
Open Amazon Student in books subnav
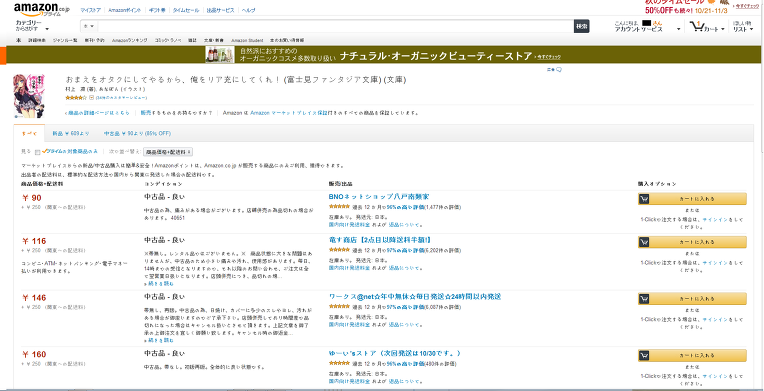(247, 40)
